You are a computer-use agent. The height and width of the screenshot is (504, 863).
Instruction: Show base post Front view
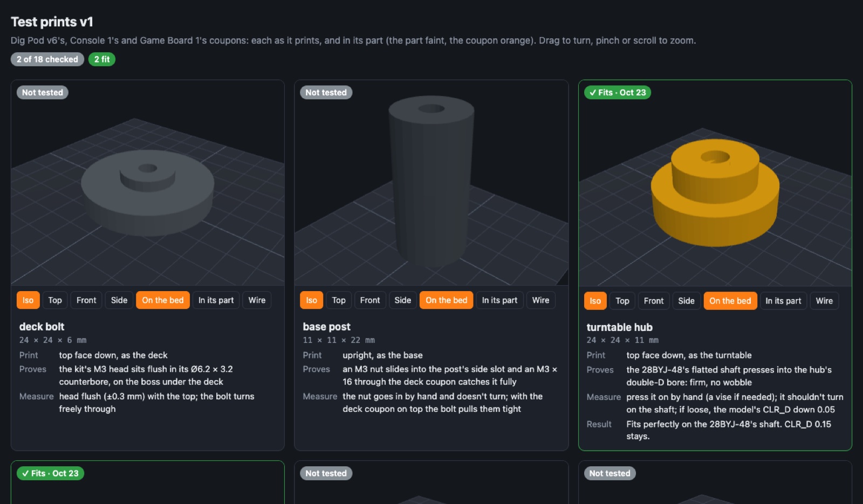pos(370,300)
